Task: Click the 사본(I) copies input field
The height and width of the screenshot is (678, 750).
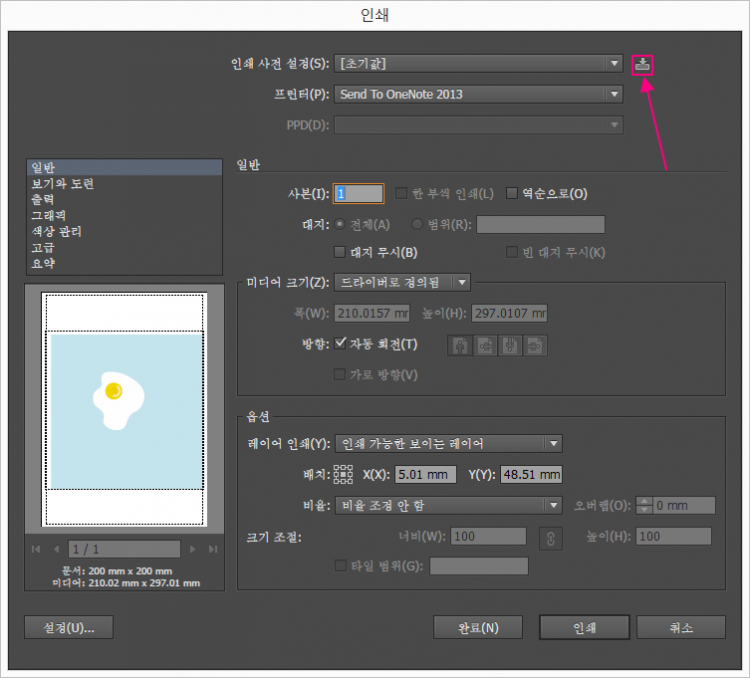Action: click(x=360, y=194)
